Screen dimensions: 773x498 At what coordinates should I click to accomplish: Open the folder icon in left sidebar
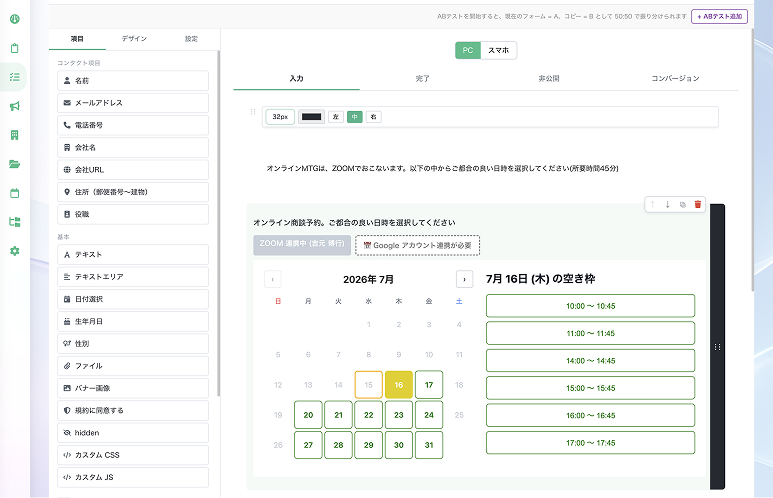pos(15,164)
